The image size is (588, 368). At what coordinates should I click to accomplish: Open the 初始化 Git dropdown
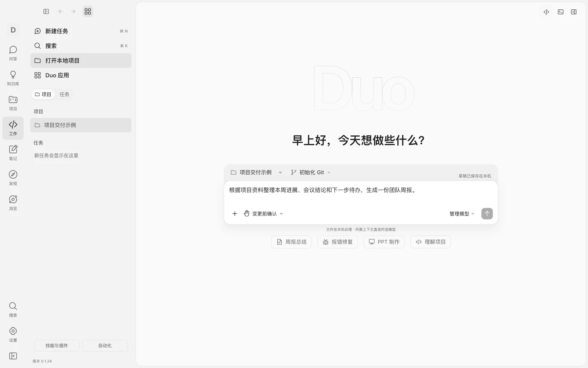coord(311,173)
